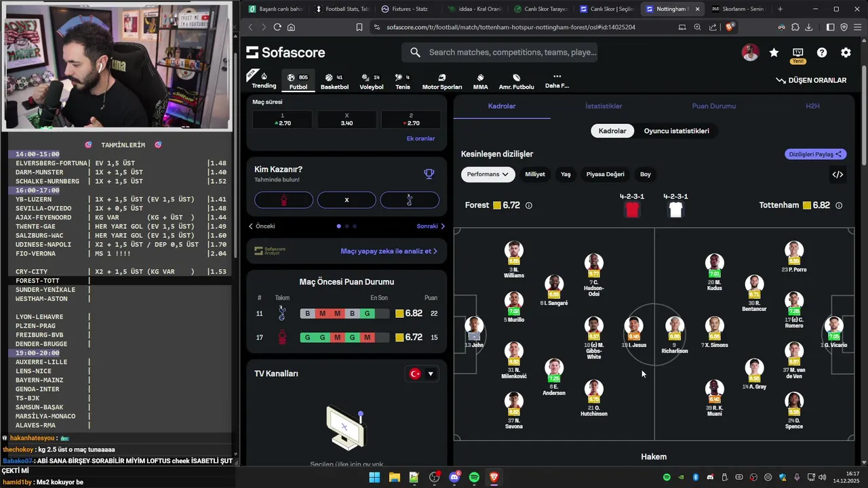Select the X odds 3.40 box

(347, 120)
